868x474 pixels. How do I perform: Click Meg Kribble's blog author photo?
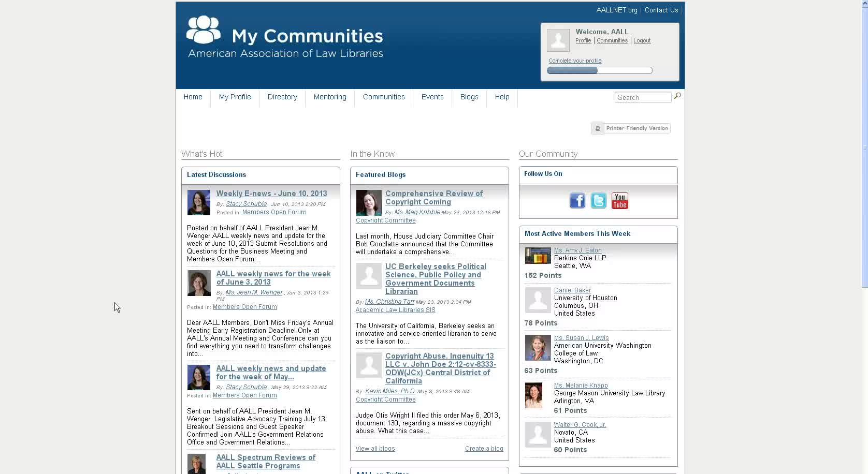pyautogui.click(x=369, y=202)
